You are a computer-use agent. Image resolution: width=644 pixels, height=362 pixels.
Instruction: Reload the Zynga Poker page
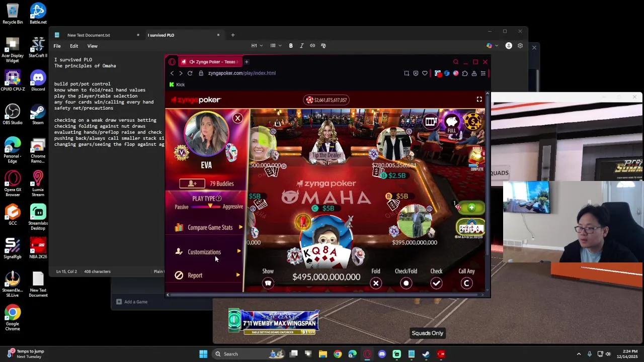click(x=190, y=73)
